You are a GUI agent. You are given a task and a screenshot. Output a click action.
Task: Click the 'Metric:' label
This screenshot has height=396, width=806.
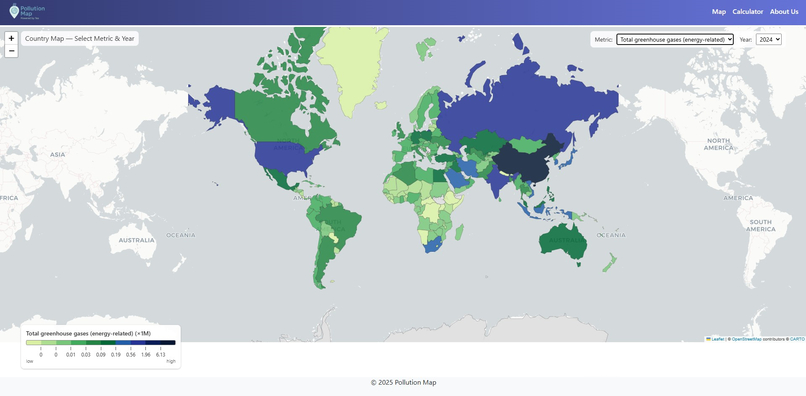click(603, 40)
